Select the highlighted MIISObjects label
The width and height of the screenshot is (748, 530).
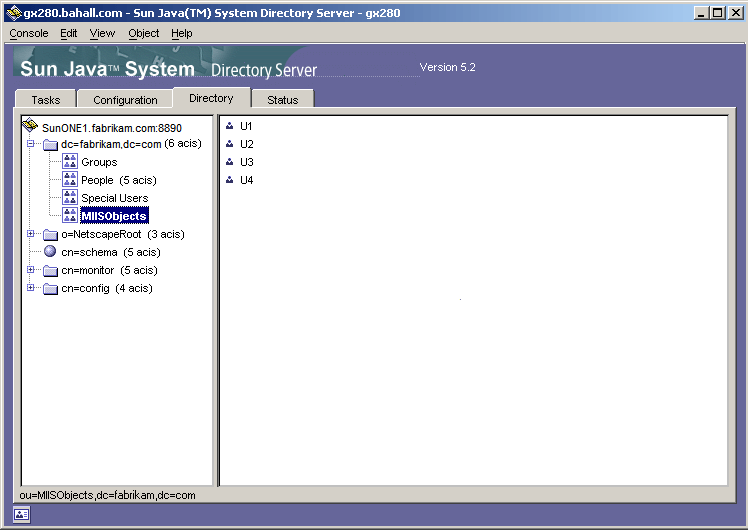tap(114, 216)
